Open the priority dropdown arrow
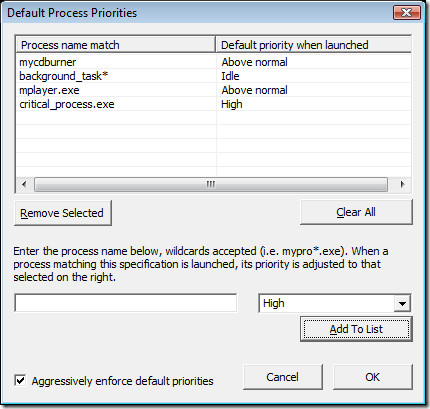Screen dimensions: 430x409 click(402, 303)
